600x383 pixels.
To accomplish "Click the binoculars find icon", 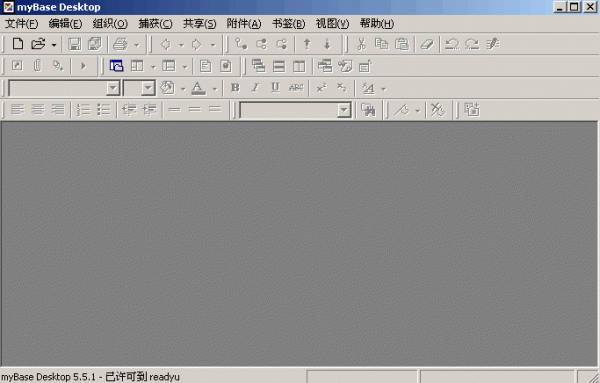I will pos(368,110).
